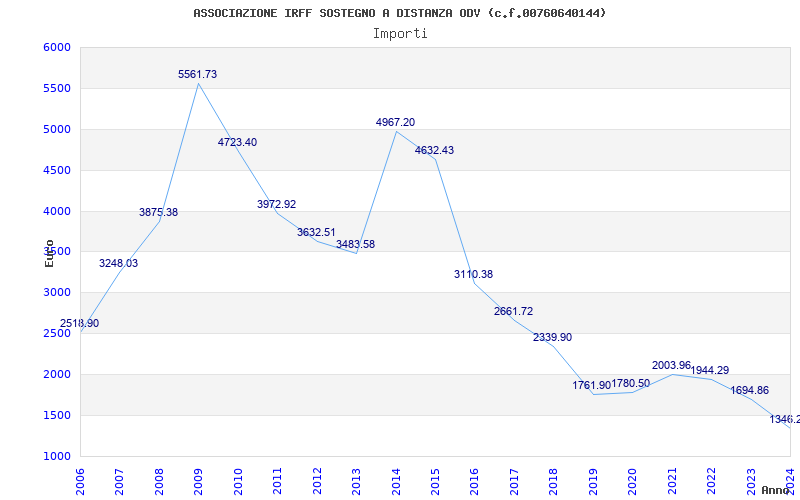Click the 4632.43 data label
The height and width of the screenshot is (500, 800).
[434, 151]
